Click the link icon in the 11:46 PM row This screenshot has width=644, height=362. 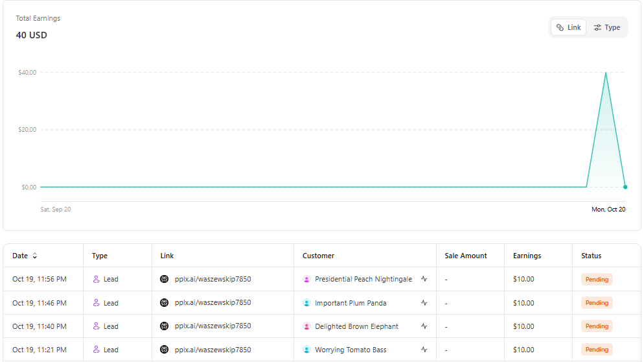pos(165,303)
